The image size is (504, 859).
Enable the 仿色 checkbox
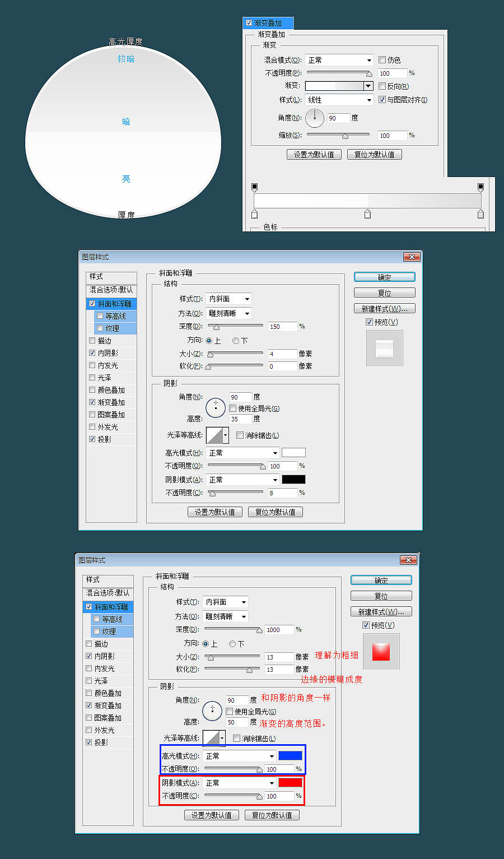pos(382,60)
